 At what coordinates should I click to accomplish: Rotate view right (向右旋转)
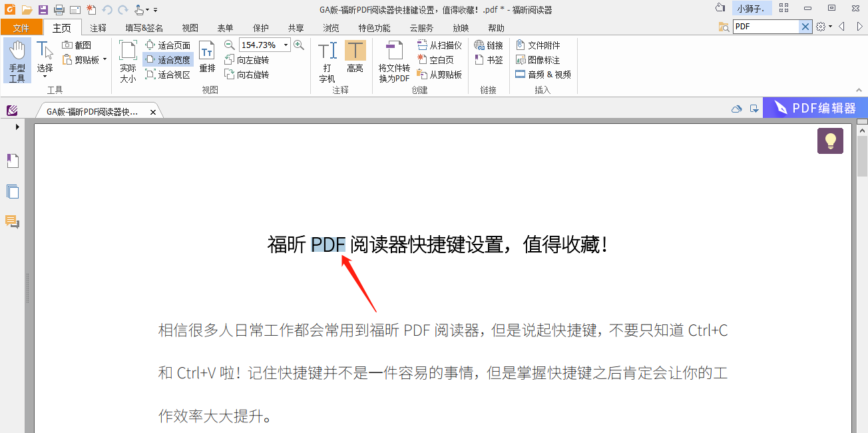[246, 75]
